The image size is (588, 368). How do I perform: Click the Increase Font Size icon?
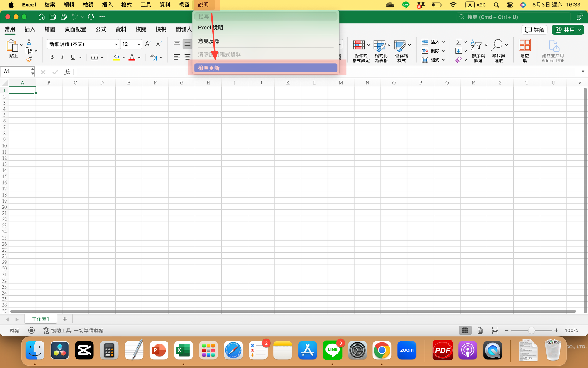[148, 44]
